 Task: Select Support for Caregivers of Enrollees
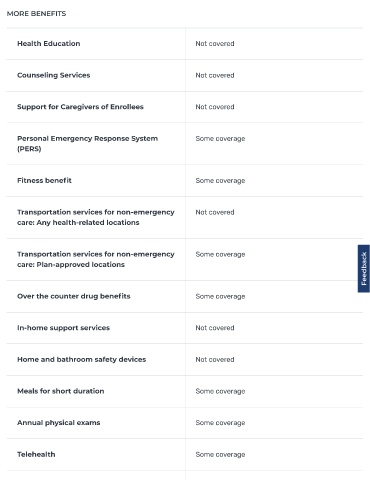80,107
